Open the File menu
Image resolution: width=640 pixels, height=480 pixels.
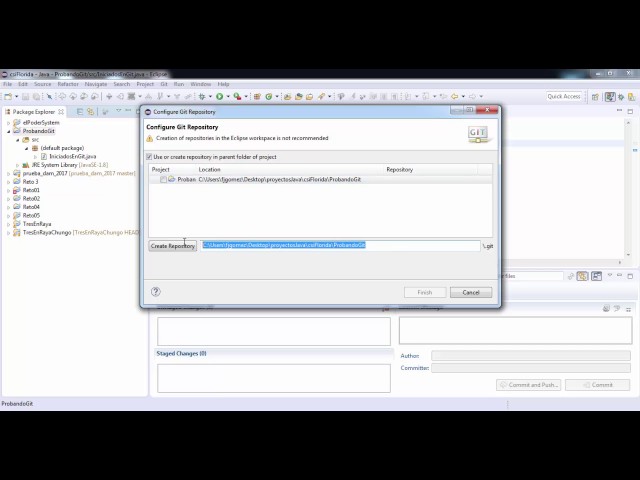(x=7, y=84)
